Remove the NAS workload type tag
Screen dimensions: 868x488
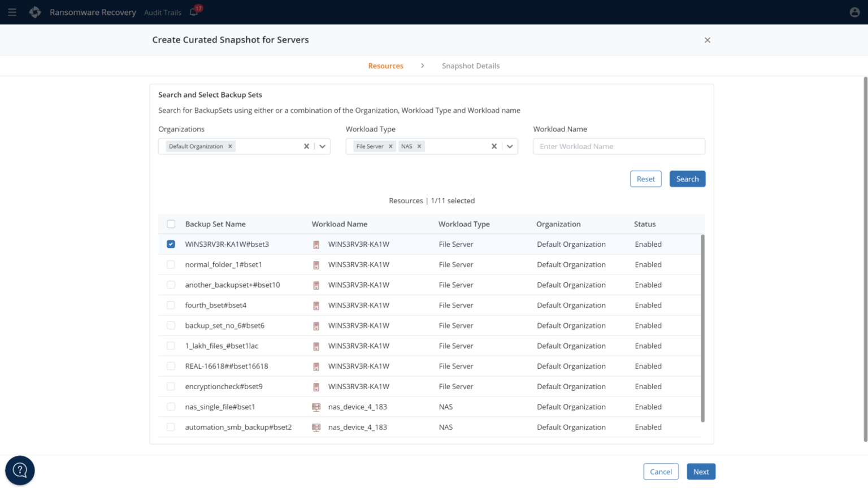(x=419, y=146)
